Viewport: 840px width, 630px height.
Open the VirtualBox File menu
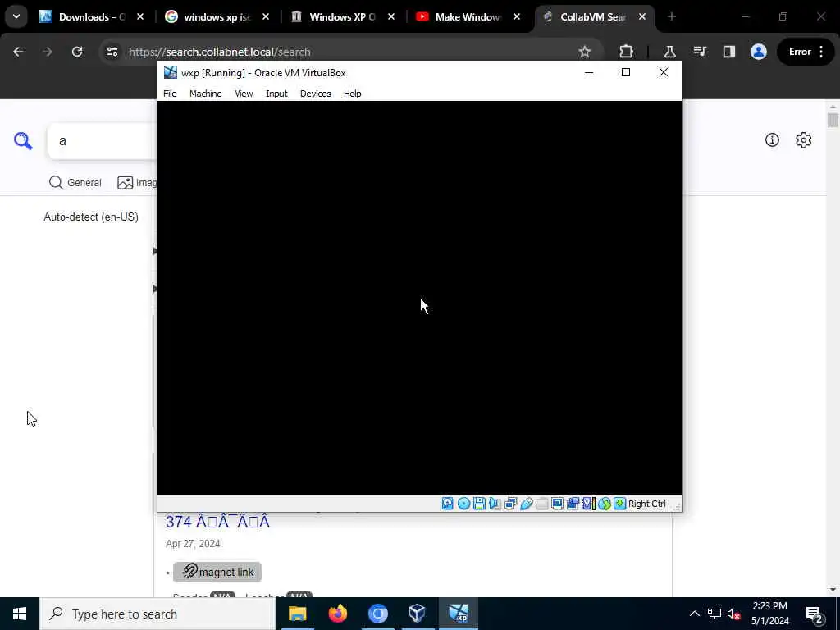point(170,94)
